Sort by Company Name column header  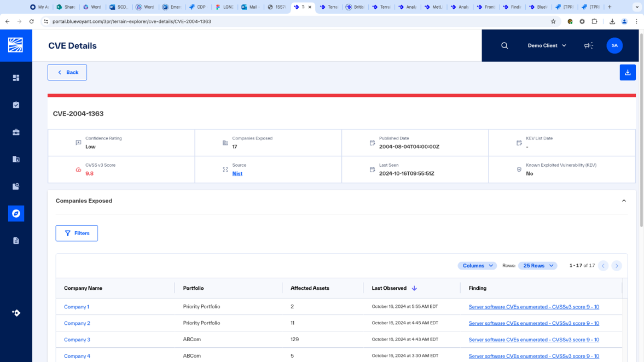pos(83,288)
